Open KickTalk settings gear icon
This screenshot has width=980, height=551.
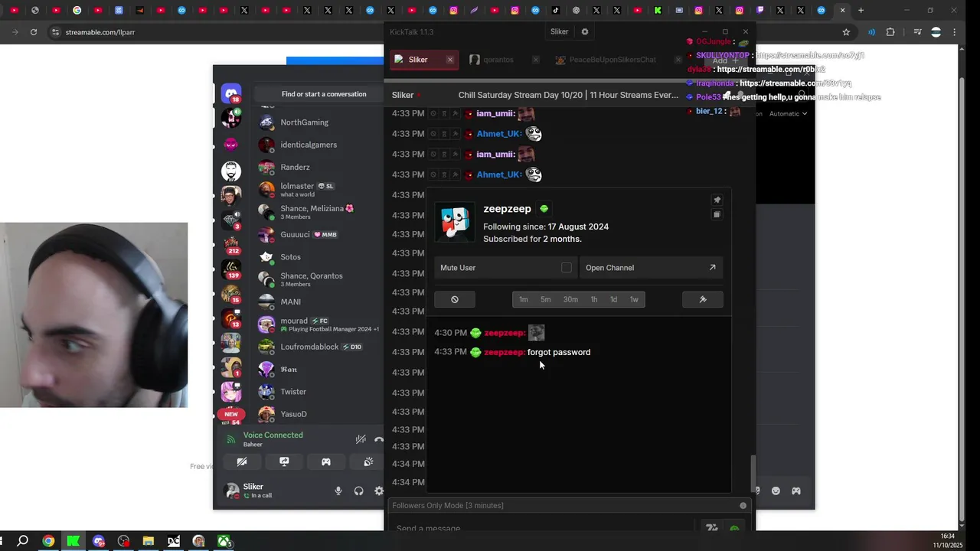(585, 31)
